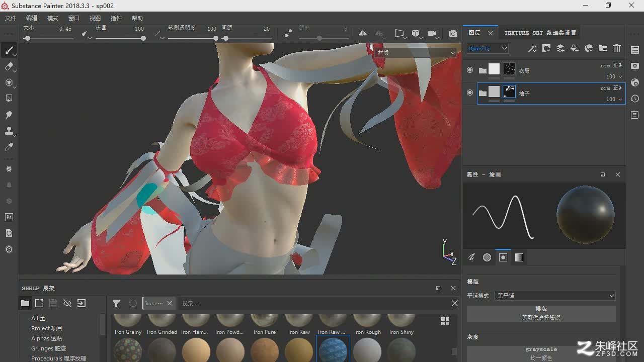644x362 pixels.
Task: Open the 插件 menu
Action: [116, 18]
